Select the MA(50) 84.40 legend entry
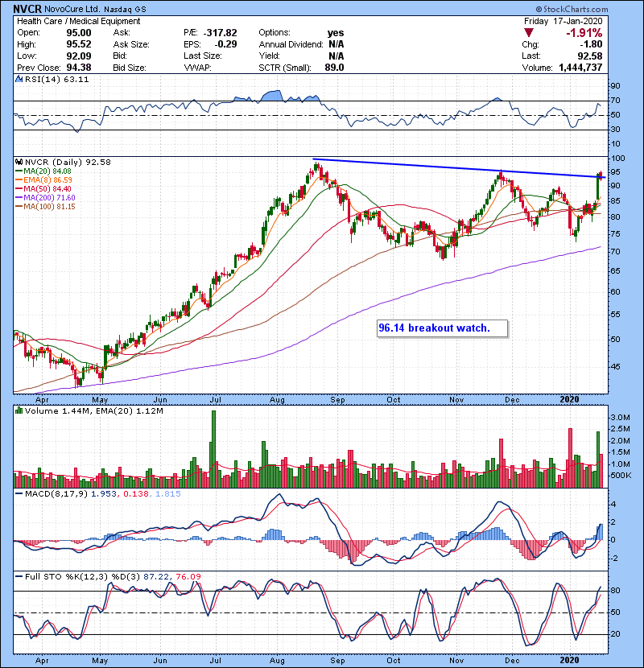Screen dimensions: 644x668 [43, 188]
